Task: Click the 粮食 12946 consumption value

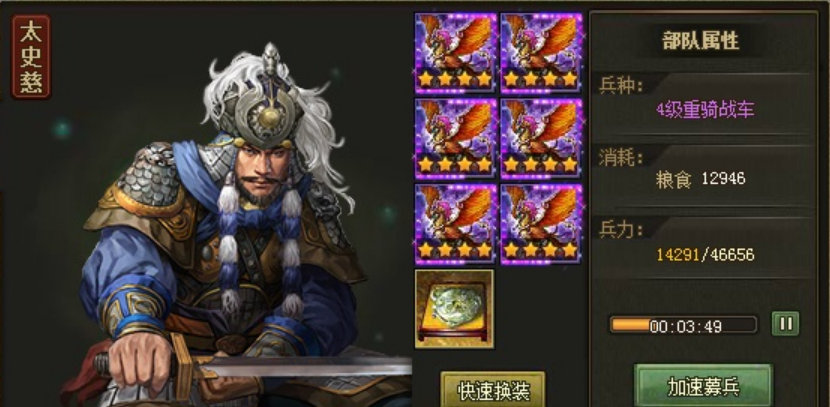Action: point(700,179)
